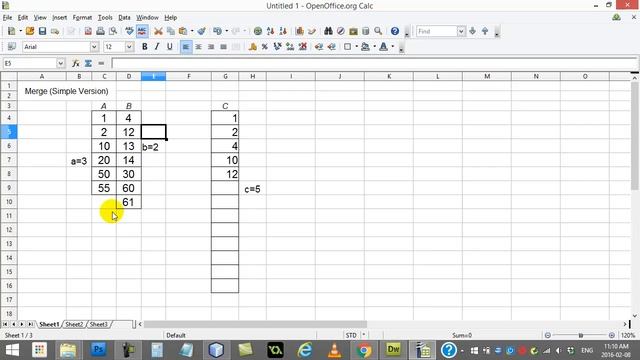Apply Currency number format
640x360 pixels.
pos(253,47)
